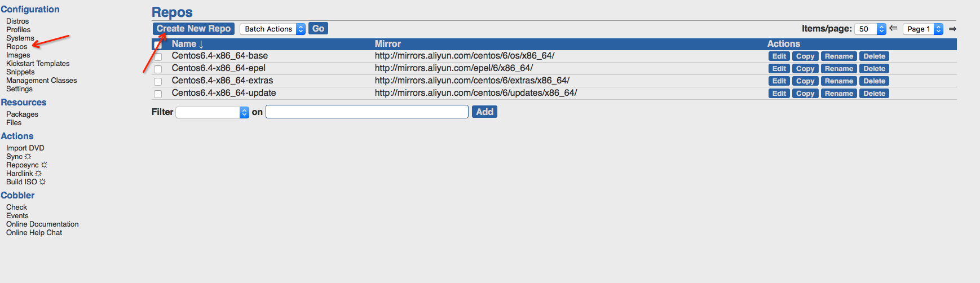Select the Centos6.4-x86_64-extras row checkbox

tap(158, 81)
